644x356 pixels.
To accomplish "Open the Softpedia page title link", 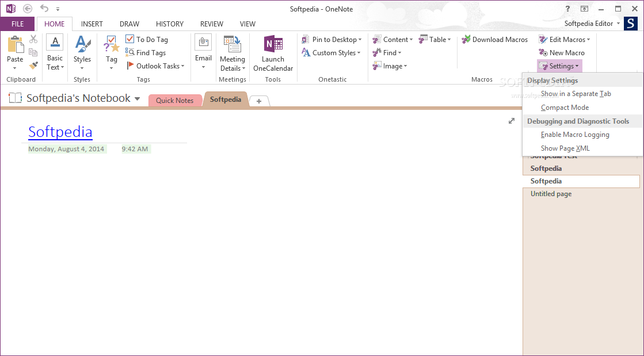I will 60,131.
